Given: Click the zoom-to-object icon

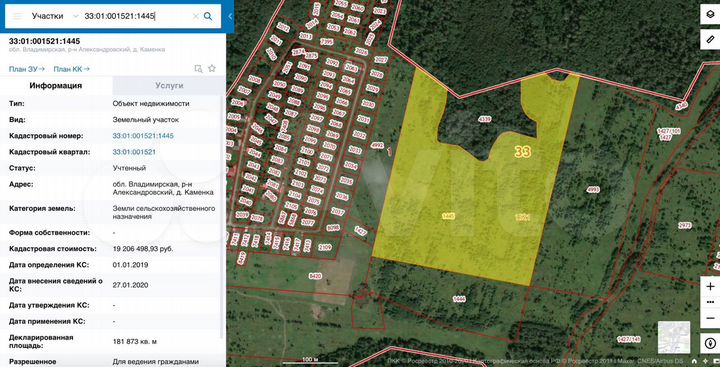Looking at the screenshot, I should (x=198, y=69).
